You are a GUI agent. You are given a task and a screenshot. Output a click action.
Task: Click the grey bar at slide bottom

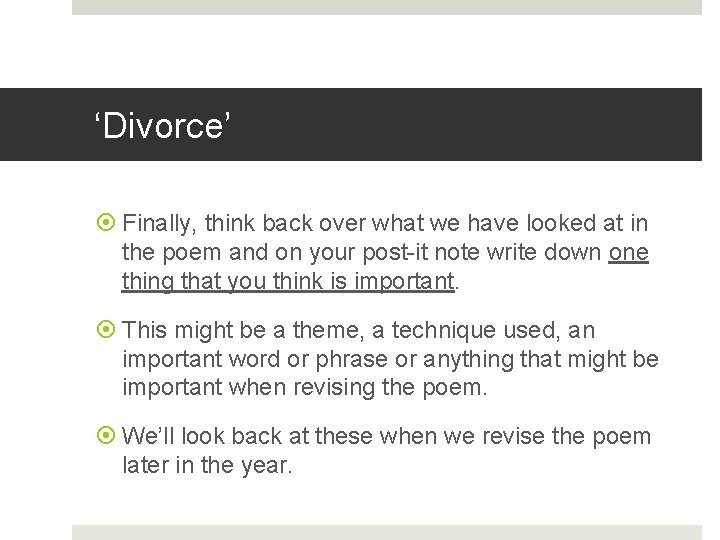[x=386, y=532]
